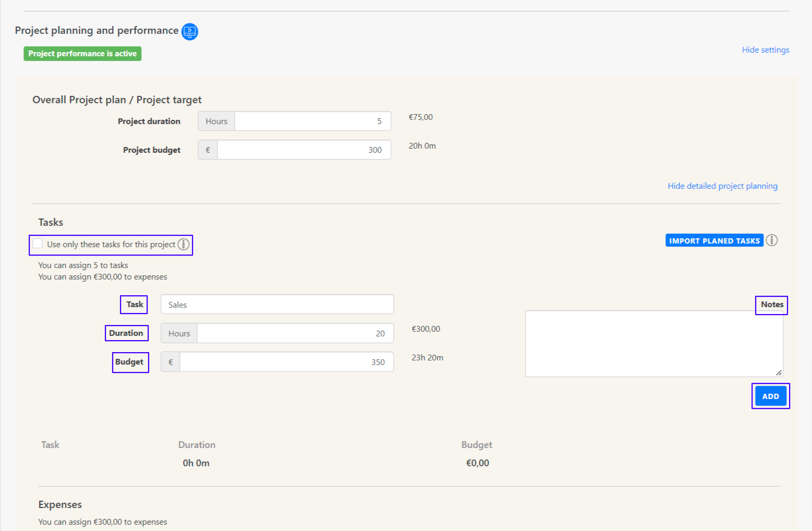Click the € prefix on the task budget field
Image resolution: width=812 pixels, height=531 pixels.
(170, 361)
